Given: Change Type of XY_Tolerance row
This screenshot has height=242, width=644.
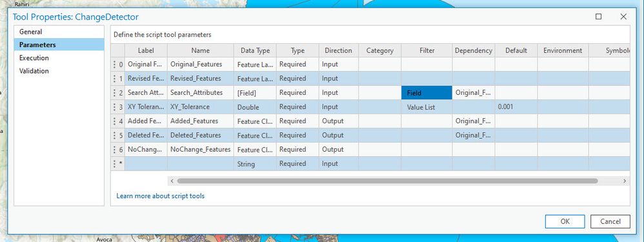Looking at the screenshot, I should (297, 107).
